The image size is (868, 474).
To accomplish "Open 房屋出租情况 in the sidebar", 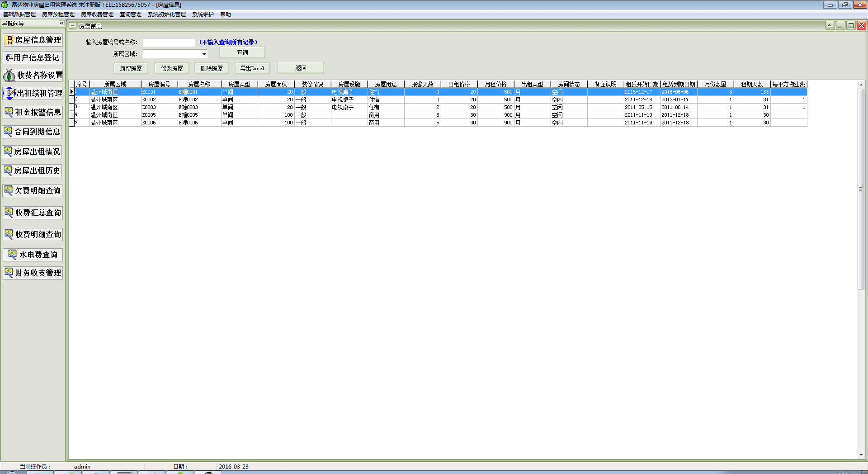I will (x=33, y=152).
